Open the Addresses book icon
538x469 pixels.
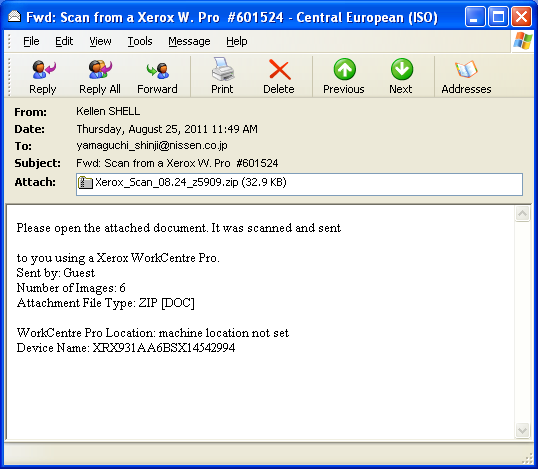click(x=466, y=69)
